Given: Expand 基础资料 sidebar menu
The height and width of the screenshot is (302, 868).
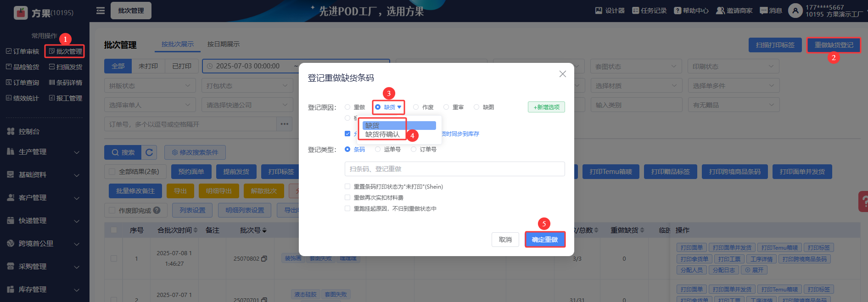Looking at the screenshot, I should [45, 174].
